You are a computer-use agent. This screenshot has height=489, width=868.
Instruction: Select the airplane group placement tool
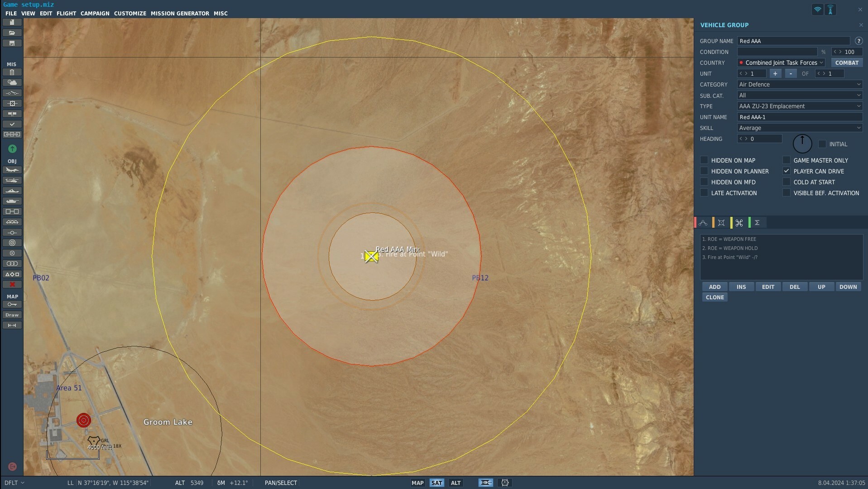click(x=12, y=170)
